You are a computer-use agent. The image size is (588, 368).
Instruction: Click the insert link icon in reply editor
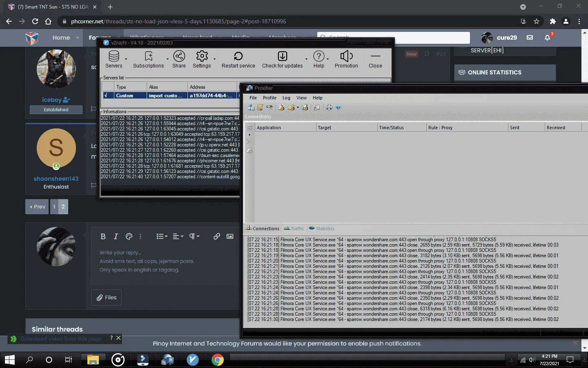pyautogui.click(x=217, y=236)
